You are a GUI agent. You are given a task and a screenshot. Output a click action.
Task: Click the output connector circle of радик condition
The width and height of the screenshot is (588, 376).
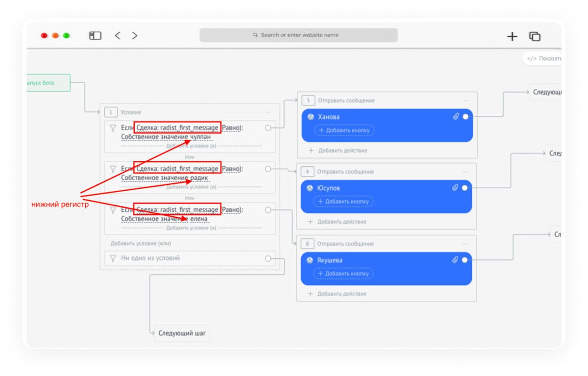pyautogui.click(x=268, y=169)
